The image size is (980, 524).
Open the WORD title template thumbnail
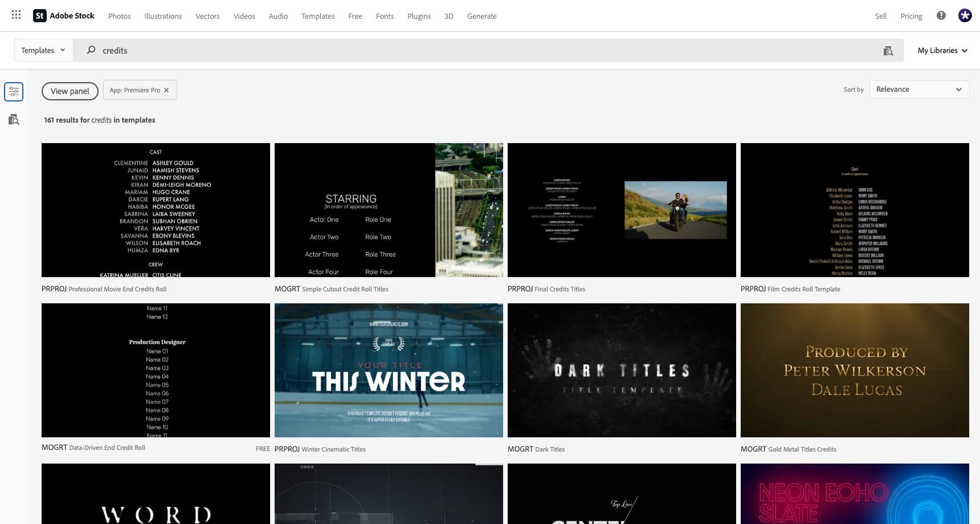[156, 494]
